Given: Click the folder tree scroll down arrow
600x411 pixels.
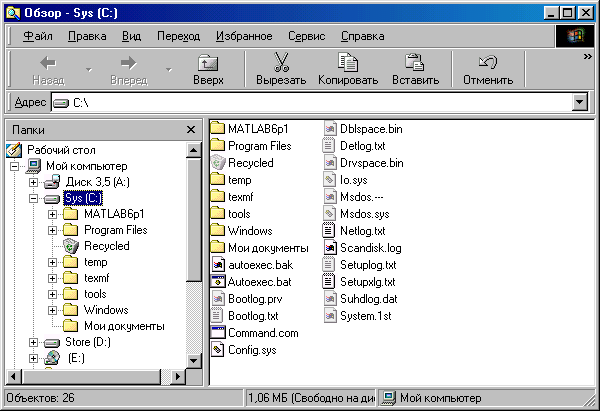Looking at the screenshot, I should point(194,360).
